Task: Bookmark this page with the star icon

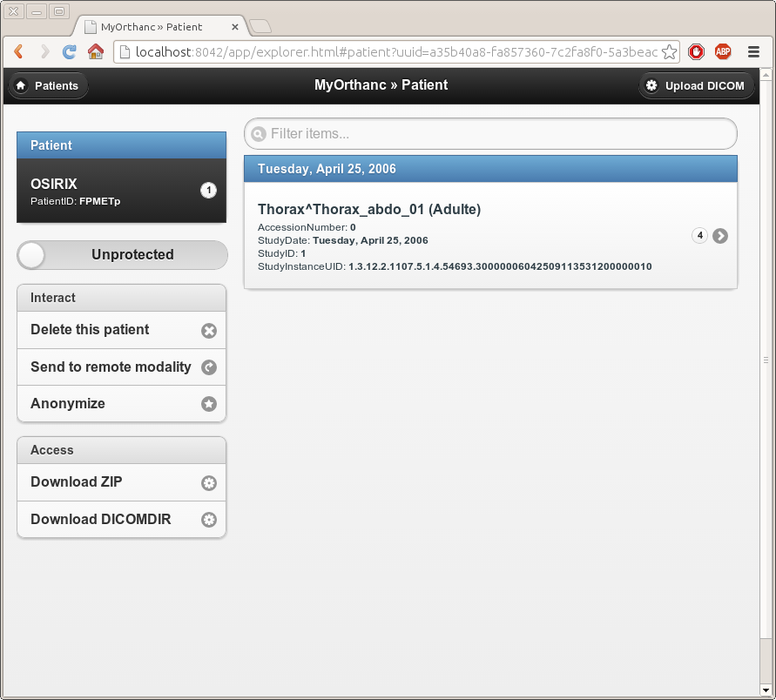Action: 669,52
